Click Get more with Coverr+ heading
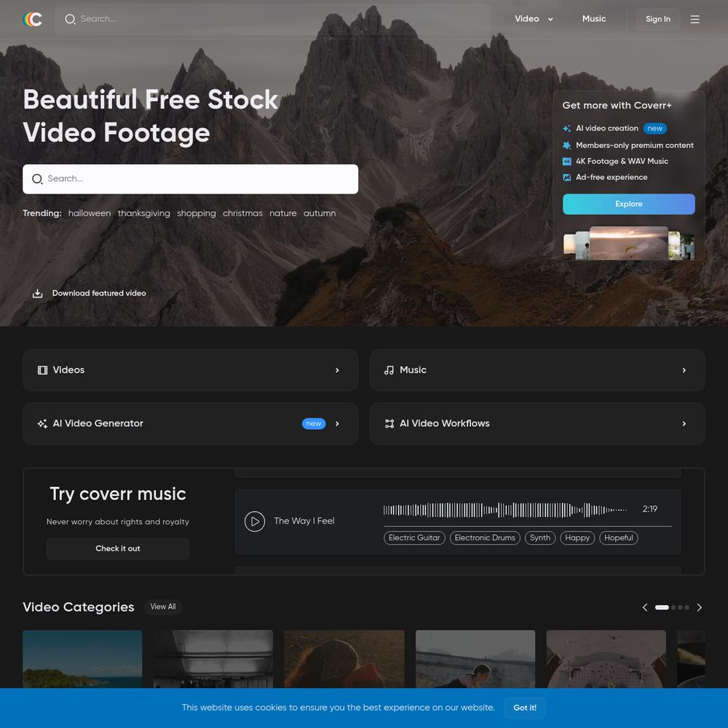The image size is (728, 728). pyautogui.click(x=617, y=106)
